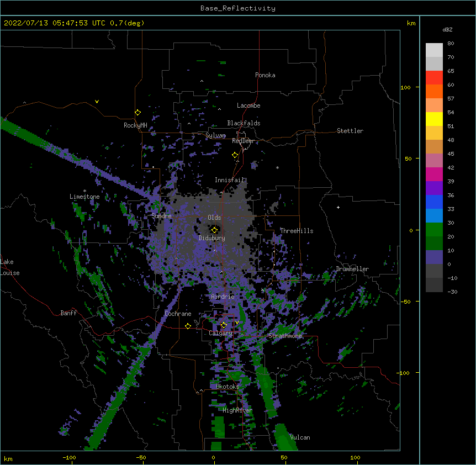
Task: Click the white plus marker east of ThreeHills
Action: pos(338,207)
